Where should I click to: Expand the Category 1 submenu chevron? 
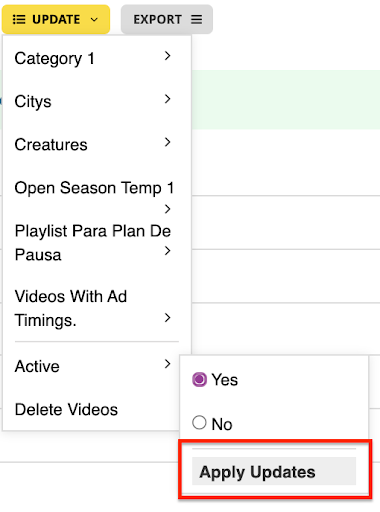click(x=167, y=56)
